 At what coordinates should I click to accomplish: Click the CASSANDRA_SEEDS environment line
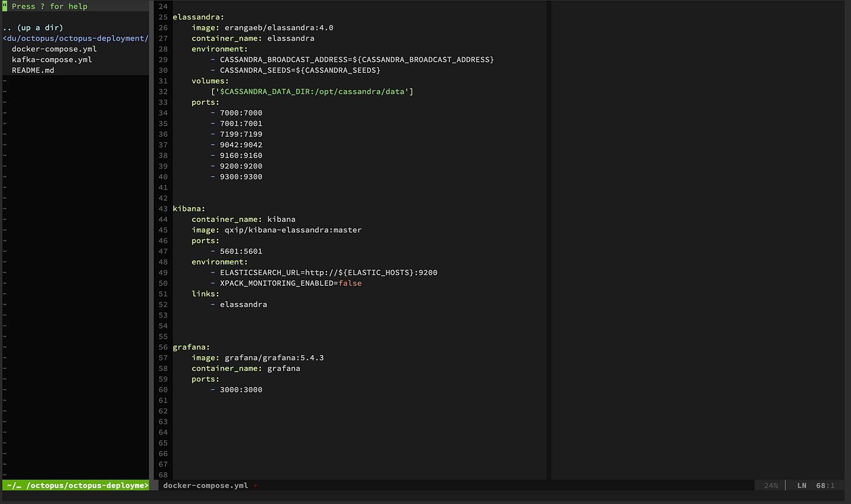[295, 71]
